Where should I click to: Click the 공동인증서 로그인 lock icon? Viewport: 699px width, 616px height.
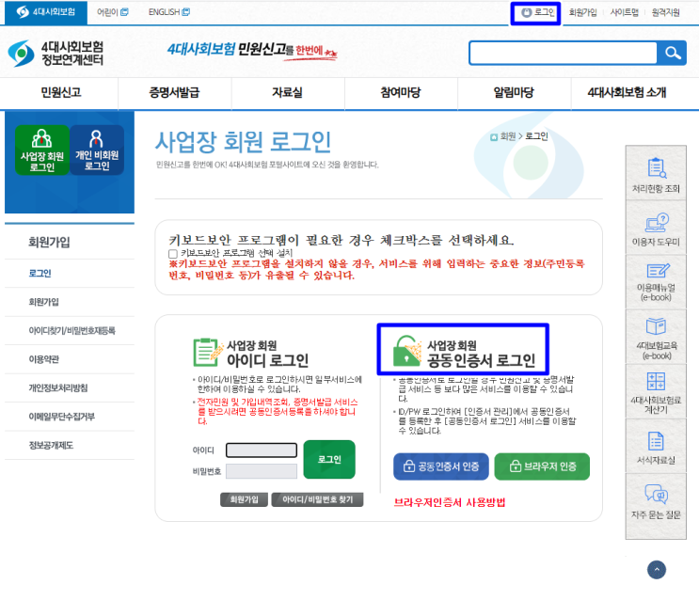pos(407,351)
